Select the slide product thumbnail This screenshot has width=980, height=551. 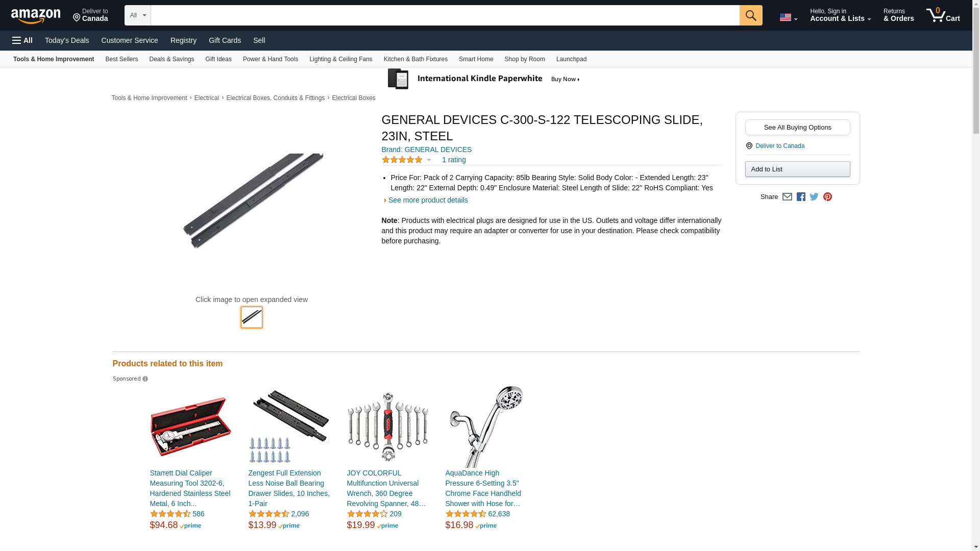[x=252, y=317]
